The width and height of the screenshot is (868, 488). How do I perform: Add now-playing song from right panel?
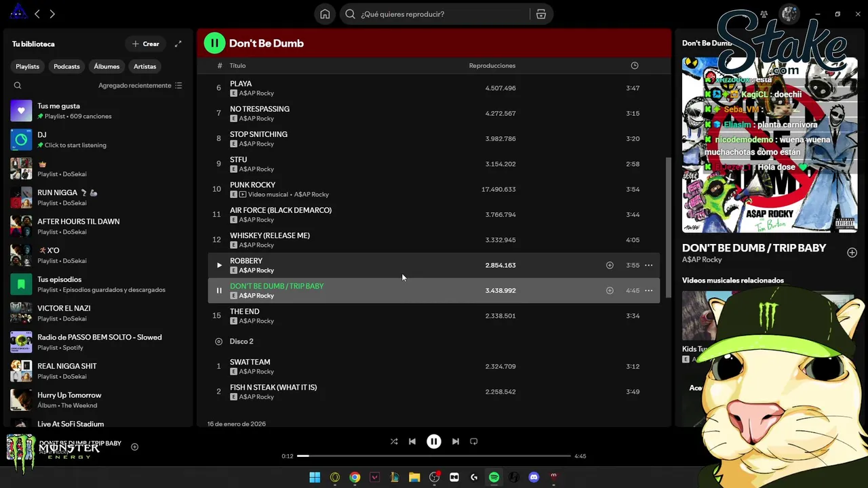pos(852,253)
